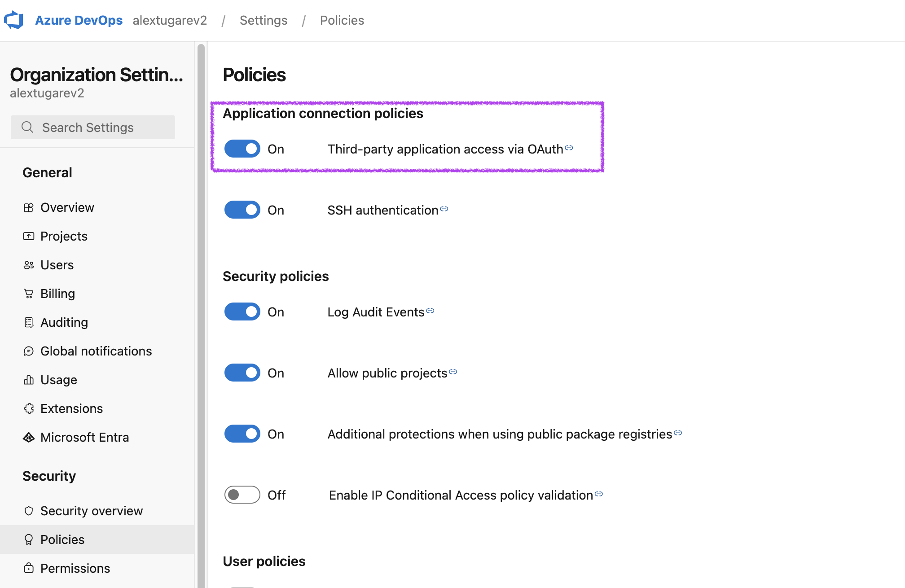Enable IP Conditional Access policy validation
905x588 pixels.
[x=242, y=495]
